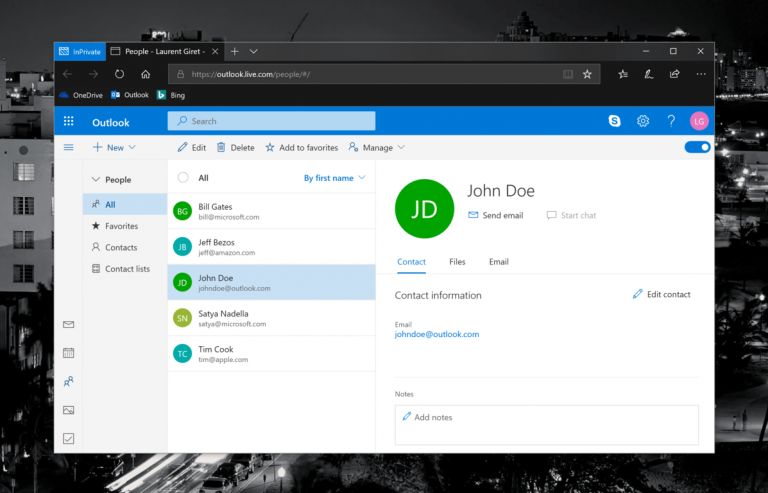The width and height of the screenshot is (768, 493).
Task: Click Send email for John Doe
Action: (496, 215)
